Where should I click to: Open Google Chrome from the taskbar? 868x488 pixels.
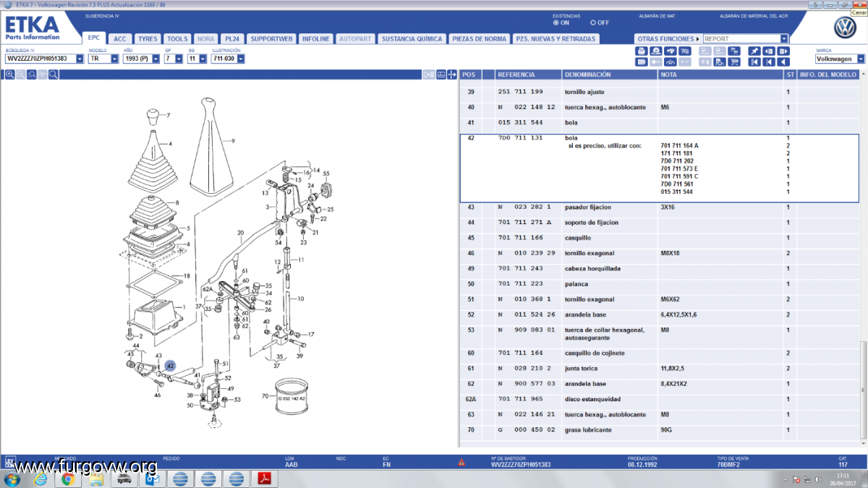[x=67, y=479]
